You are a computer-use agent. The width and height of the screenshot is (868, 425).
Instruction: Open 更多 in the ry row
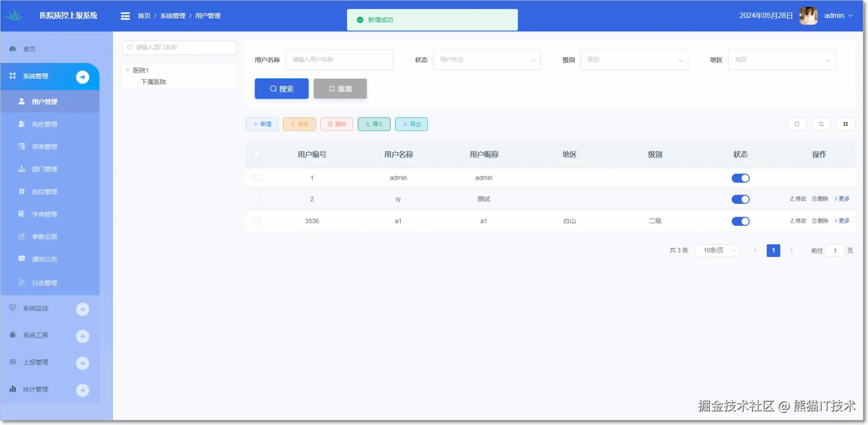(842, 199)
